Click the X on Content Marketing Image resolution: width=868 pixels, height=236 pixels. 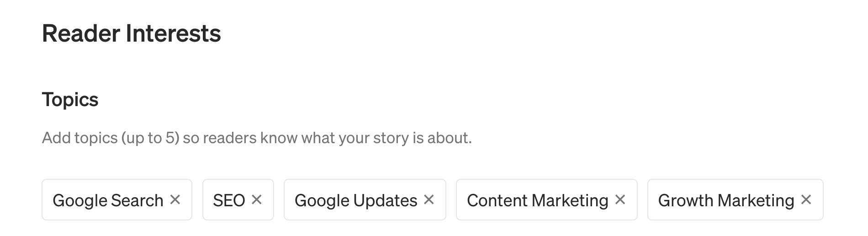pyautogui.click(x=620, y=199)
